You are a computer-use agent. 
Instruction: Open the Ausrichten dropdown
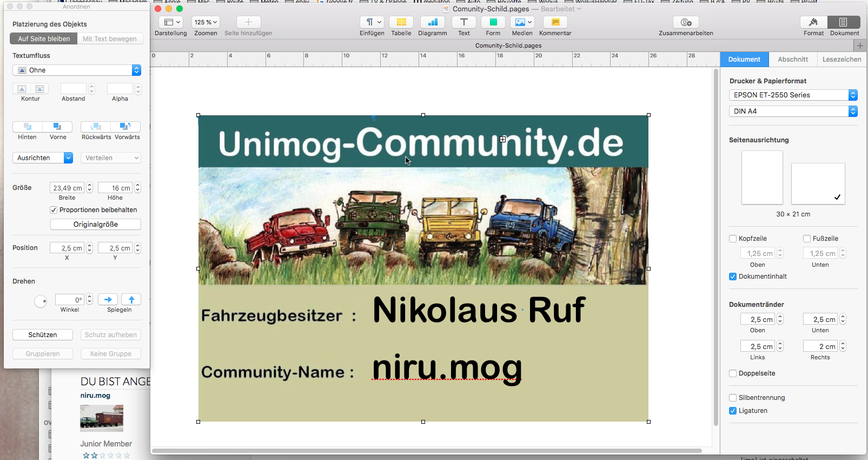pos(43,158)
